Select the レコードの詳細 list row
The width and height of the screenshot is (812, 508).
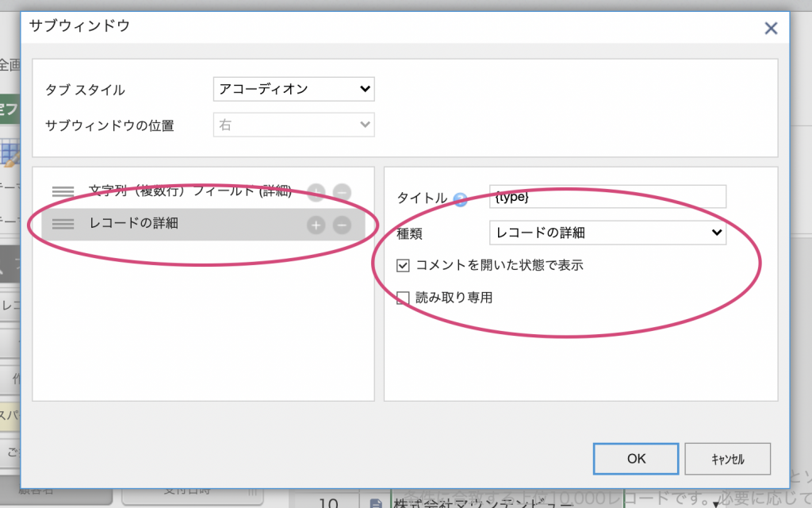pyautogui.click(x=203, y=225)
